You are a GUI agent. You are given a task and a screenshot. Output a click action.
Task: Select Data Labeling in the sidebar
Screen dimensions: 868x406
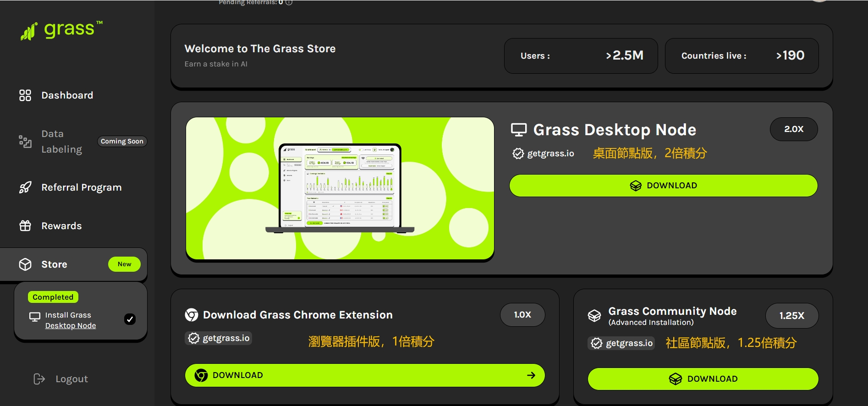pos(61,142)
